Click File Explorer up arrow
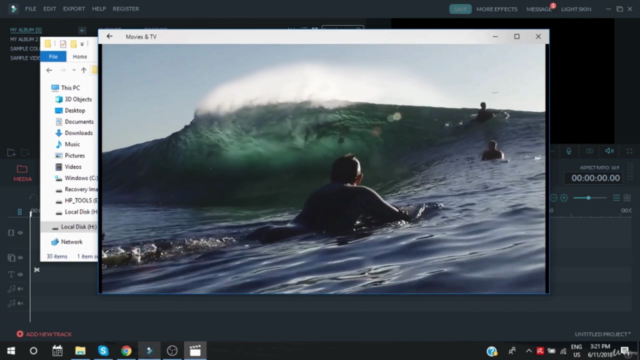 [x=83, y=70]
